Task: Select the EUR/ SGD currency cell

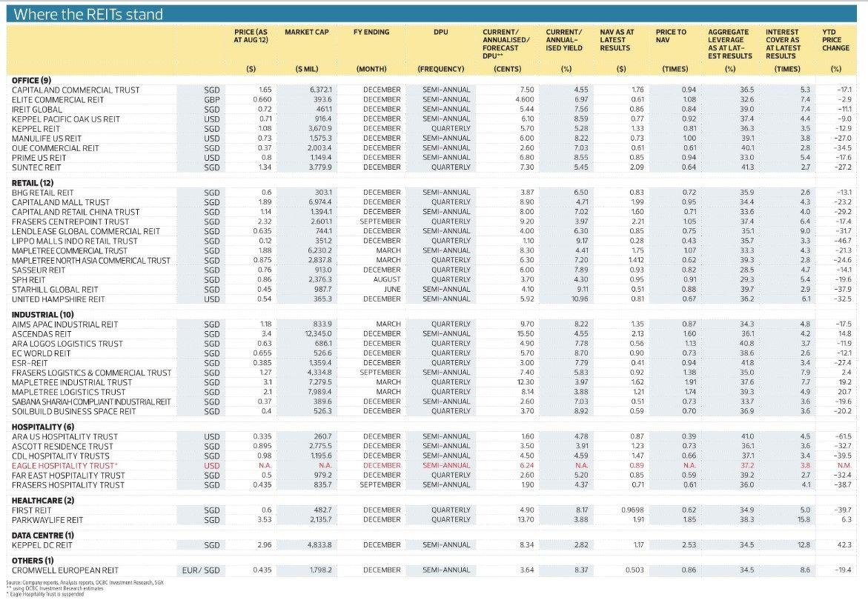Action: [x=201, y=570]
